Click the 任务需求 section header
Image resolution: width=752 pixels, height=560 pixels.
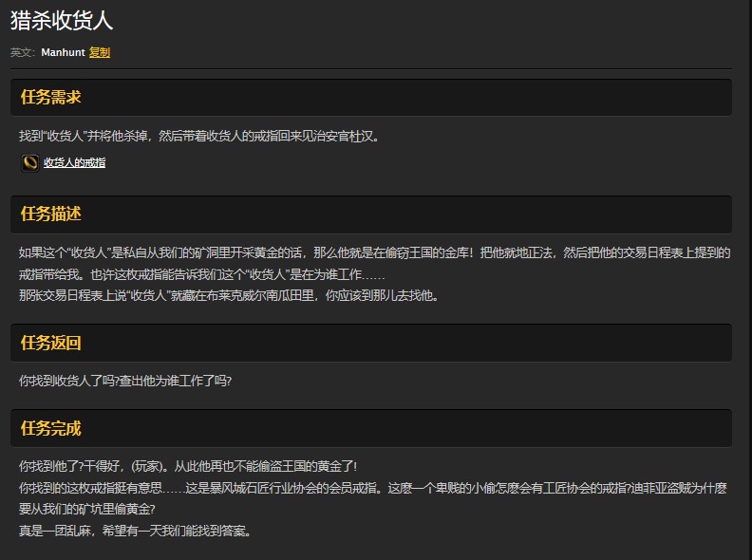pos(51,97)
